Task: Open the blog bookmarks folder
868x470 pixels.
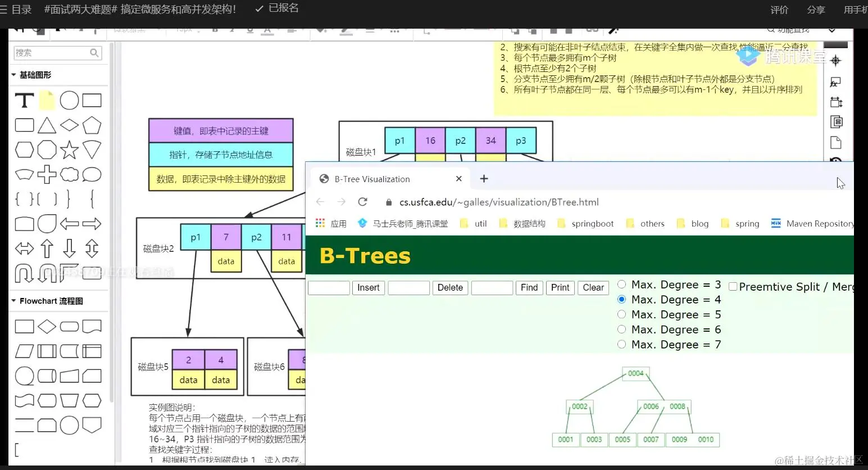Action: 693,224
